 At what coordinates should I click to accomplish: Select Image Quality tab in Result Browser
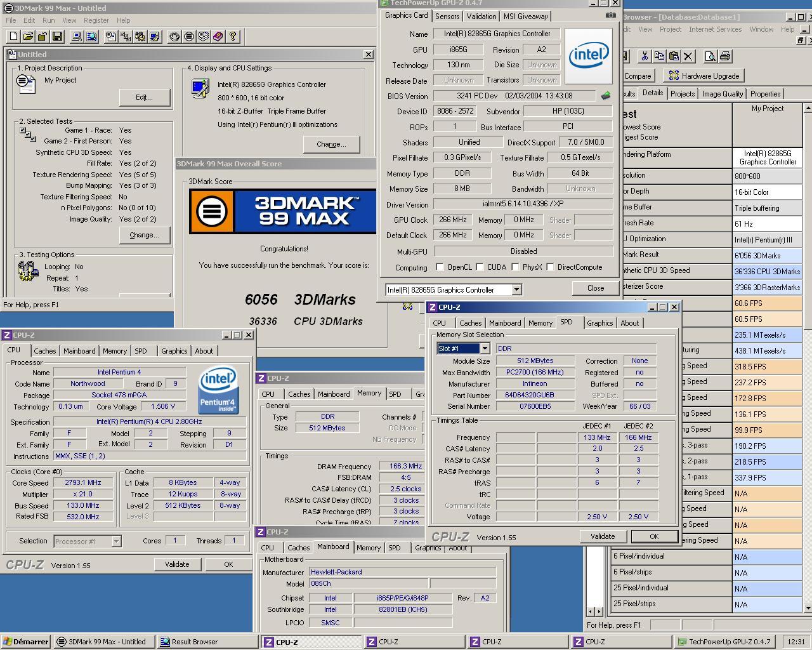point(722,94)
